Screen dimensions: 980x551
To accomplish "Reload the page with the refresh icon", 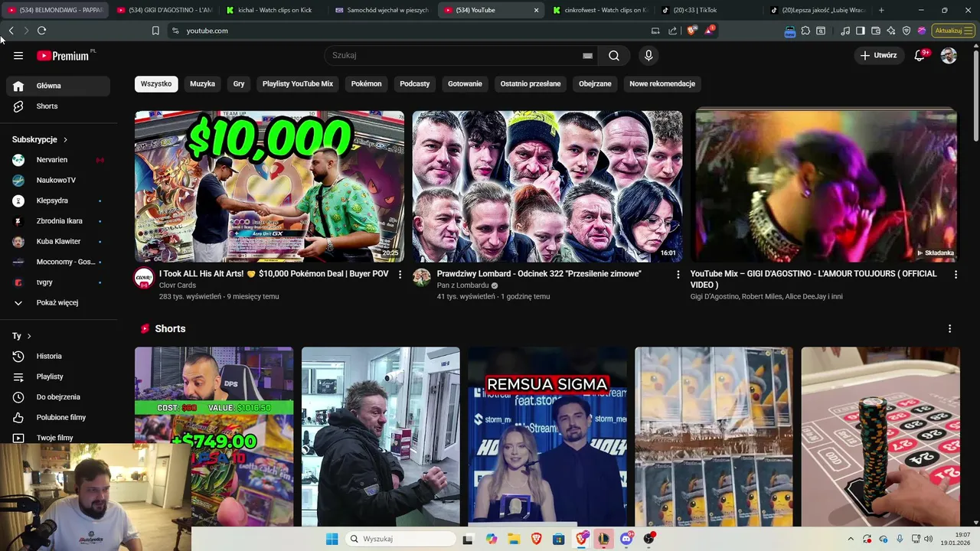I will click(x=41, y=31).
